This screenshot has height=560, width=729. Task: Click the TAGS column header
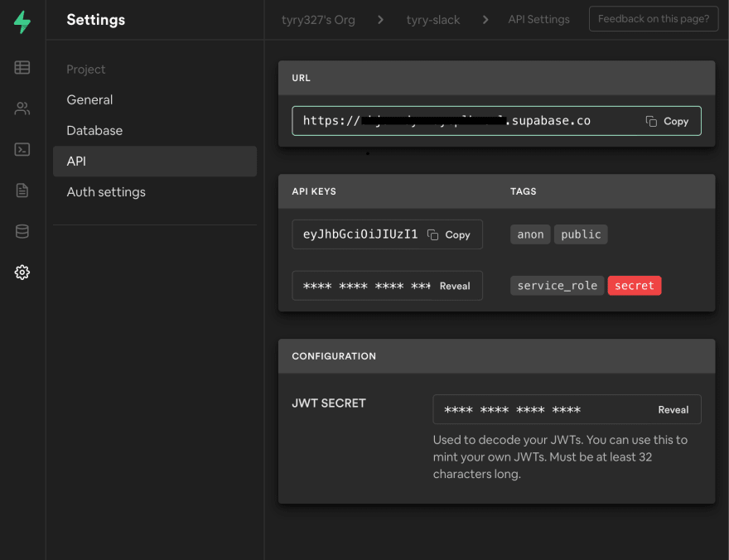(x=523, y=191)
